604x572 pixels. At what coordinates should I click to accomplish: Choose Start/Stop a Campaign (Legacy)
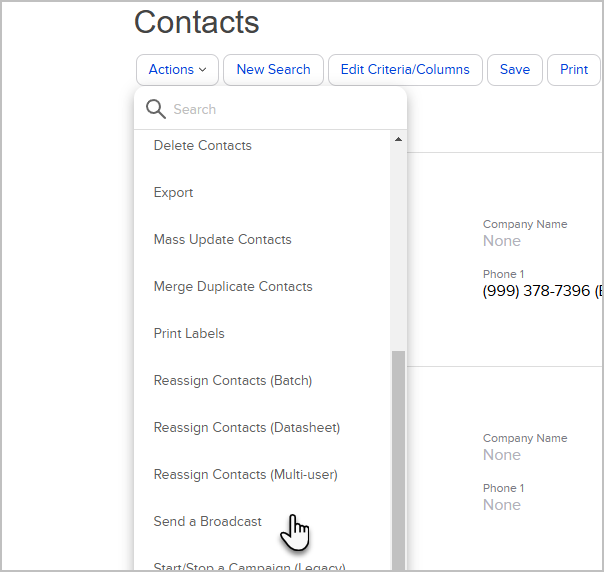pyautogui.click(x=250, y=566)
